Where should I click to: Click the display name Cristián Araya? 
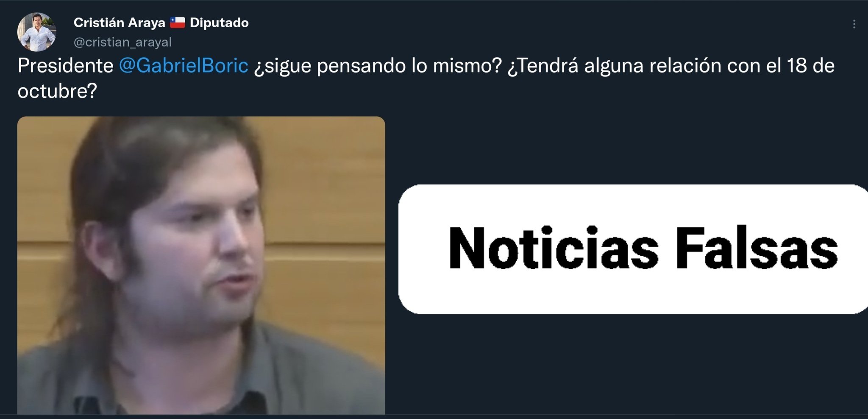[x=120, y=22]
